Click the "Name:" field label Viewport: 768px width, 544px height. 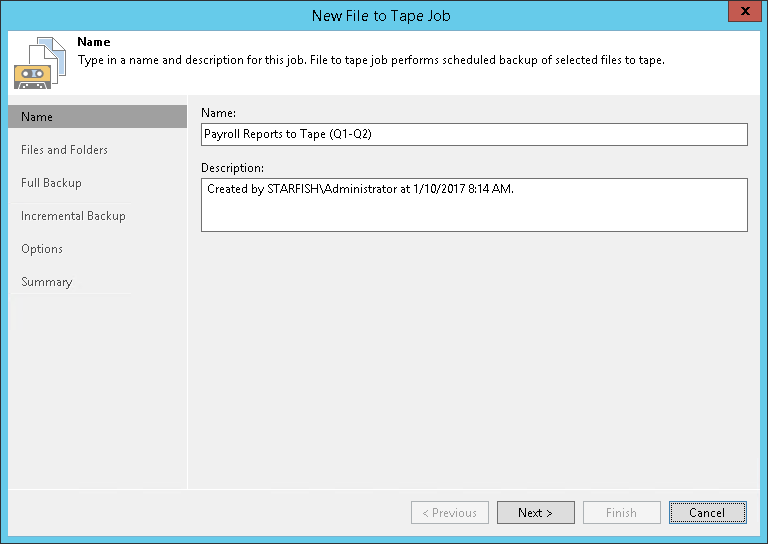pyautogui.click(x=219, y=113)
